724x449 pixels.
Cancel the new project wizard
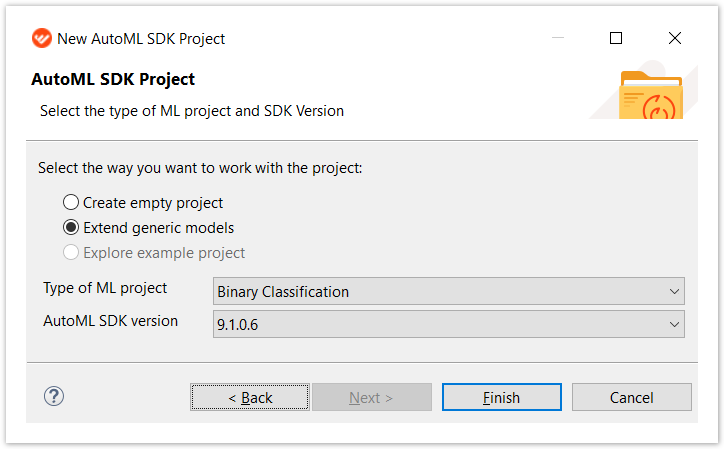tap(632, 397)
